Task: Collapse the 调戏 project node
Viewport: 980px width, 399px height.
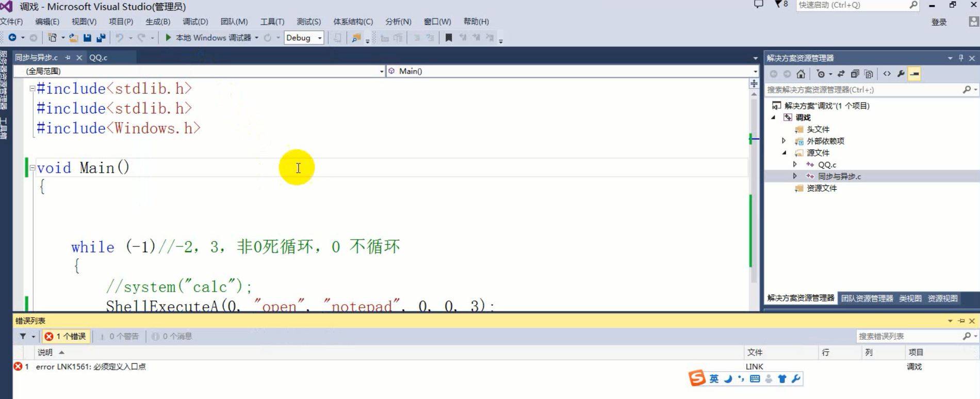Action: tap(774, 118)
